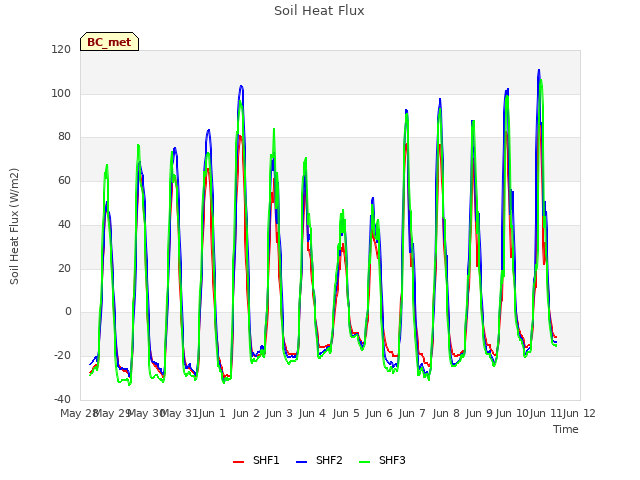Click the Jun 2 x-axis label
Screen dimensions: 640x480
246,413
